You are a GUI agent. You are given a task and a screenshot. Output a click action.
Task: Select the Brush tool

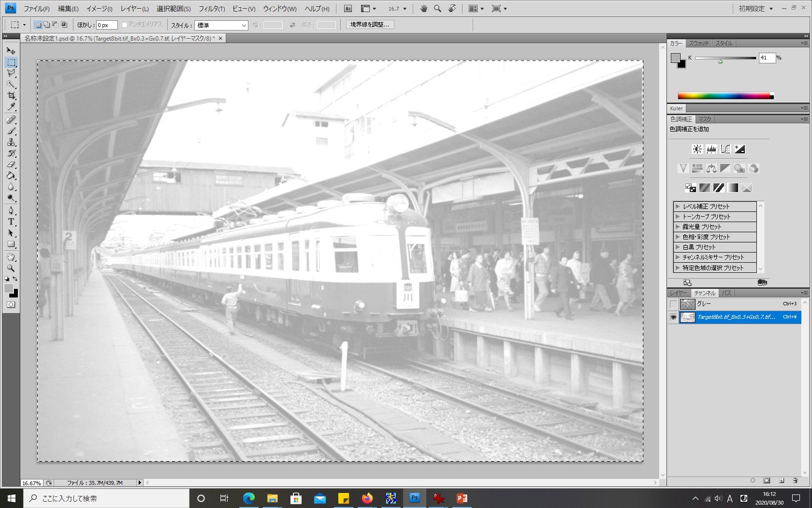pos(11,131)
